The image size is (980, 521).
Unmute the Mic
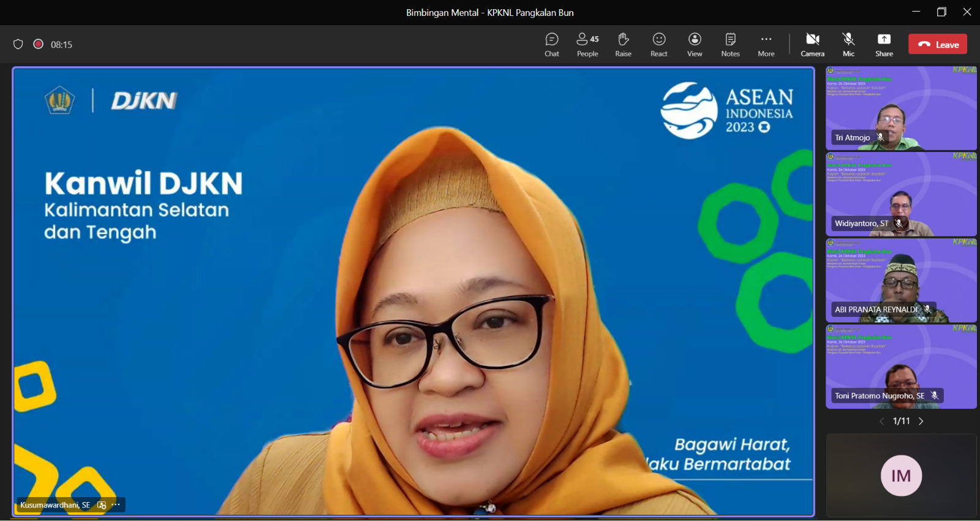(848, 45)
